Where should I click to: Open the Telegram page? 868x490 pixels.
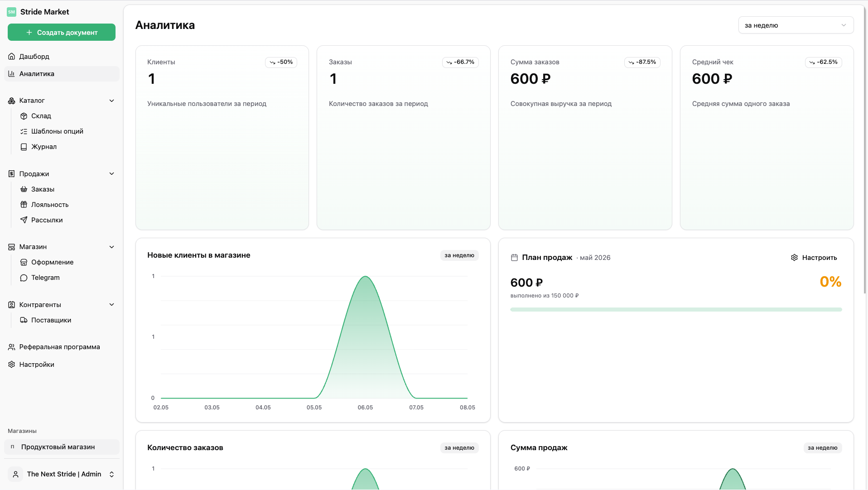68,278
